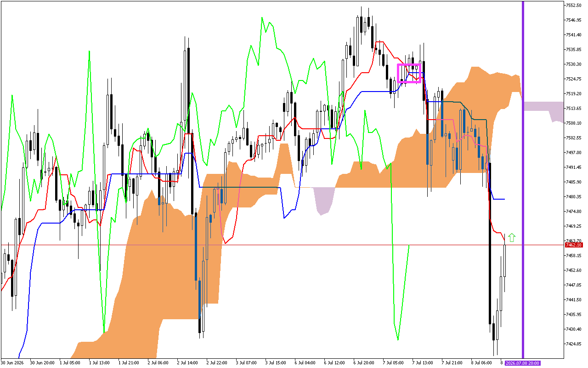The image size is (588, 368).
Task: Click price axis label 7535.85
Action: tap(573, 50)
